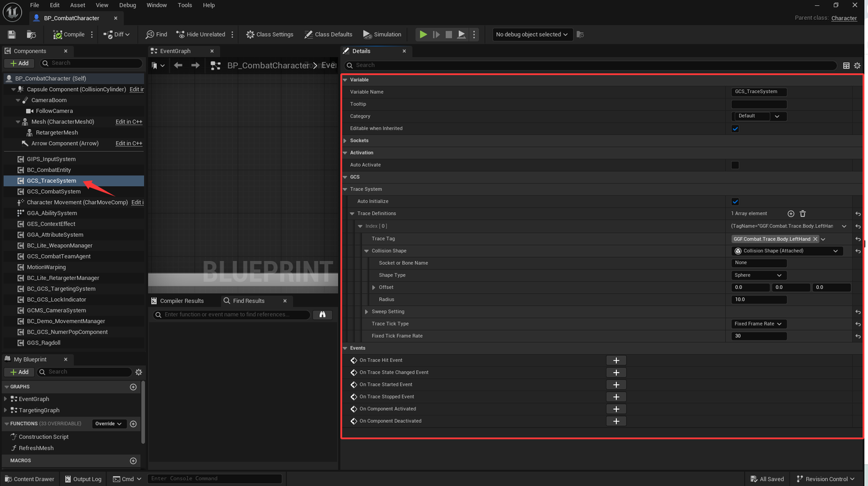This screenshot has width=868, height=486.
Task: Open the Asset menu
Action: click(77, 5)
